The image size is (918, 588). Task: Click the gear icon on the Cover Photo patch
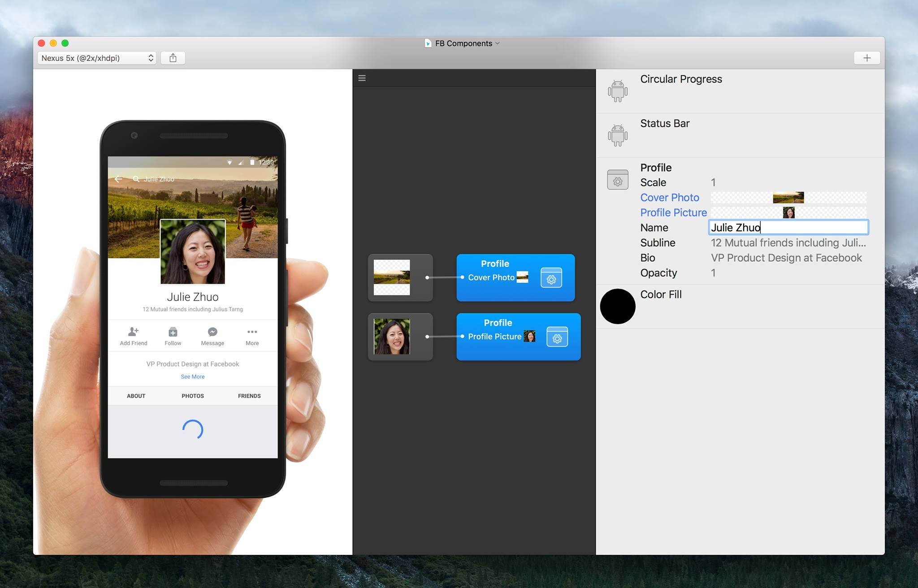tap(551, 278)
